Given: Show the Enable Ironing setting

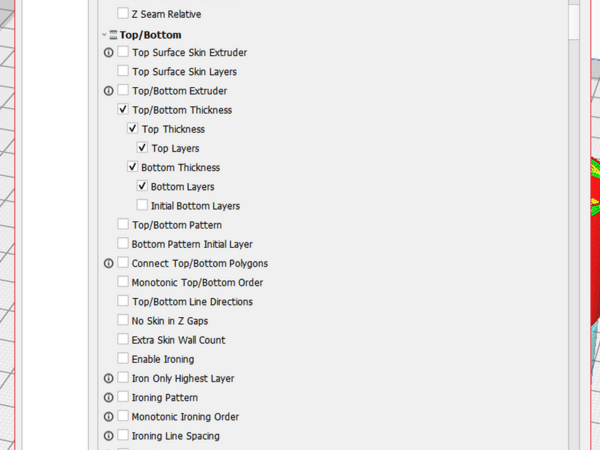Looking at the screenshot, I should tap(123, 359).
